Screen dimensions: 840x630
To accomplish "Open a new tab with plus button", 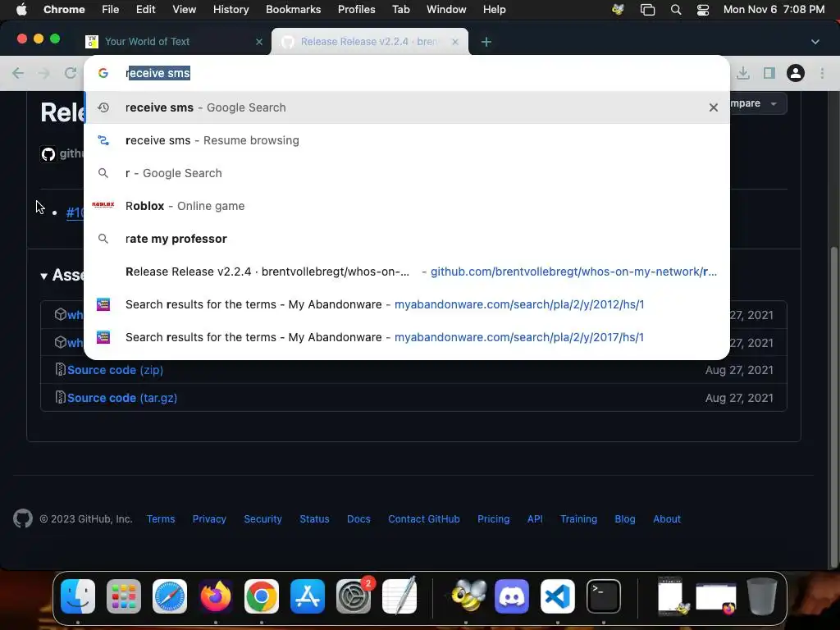I will [x=486, y=42].
